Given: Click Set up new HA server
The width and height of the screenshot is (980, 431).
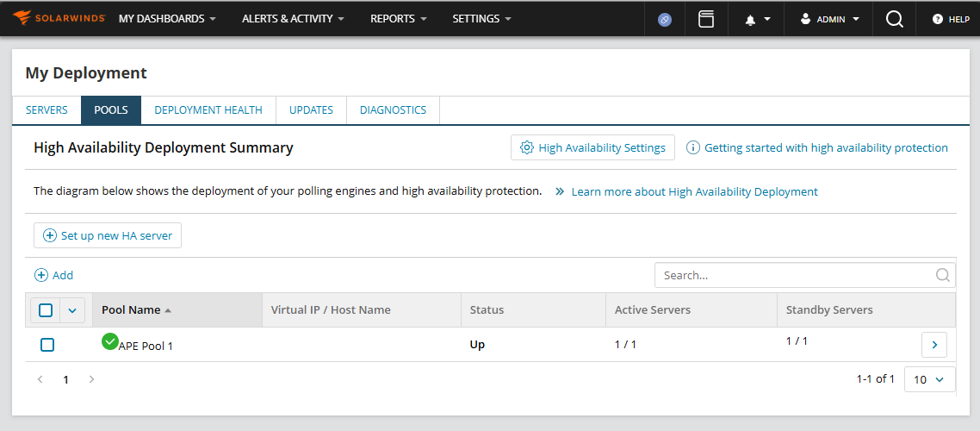Looking at the screenshot, I should [108, 235].
